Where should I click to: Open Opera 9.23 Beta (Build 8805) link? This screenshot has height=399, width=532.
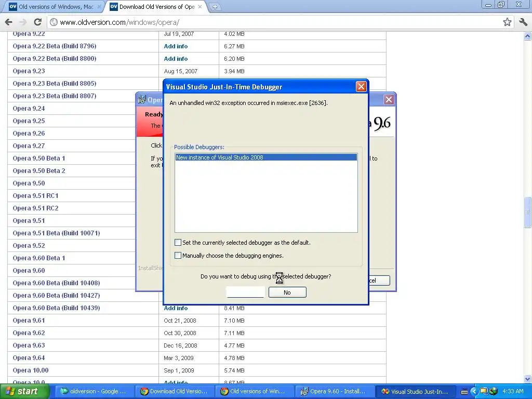pos(54,84)
